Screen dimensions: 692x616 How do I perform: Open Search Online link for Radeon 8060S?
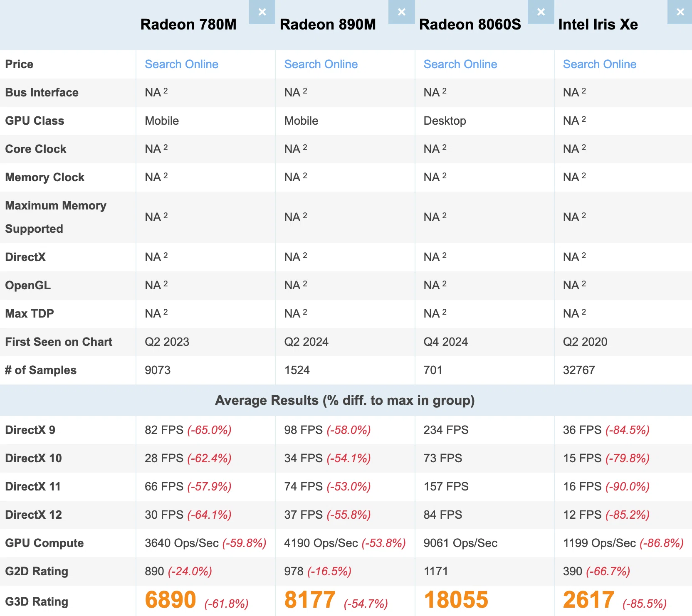(460, 64)
